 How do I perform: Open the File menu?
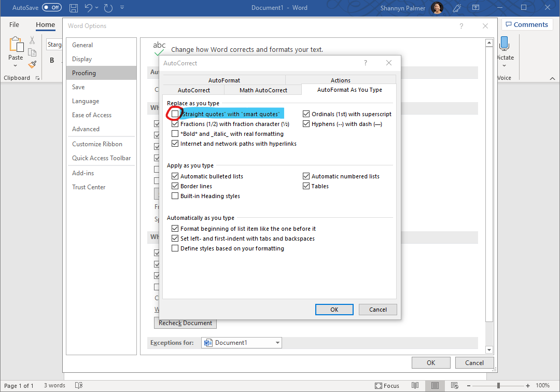(15, 25)
